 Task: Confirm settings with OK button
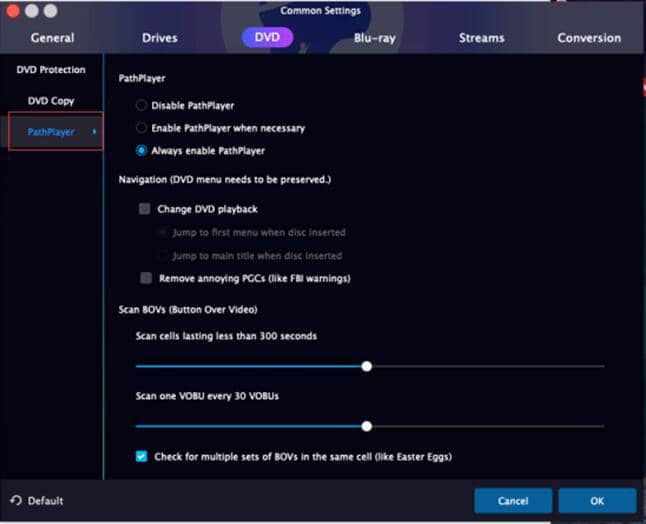click(x=597, y=501)
